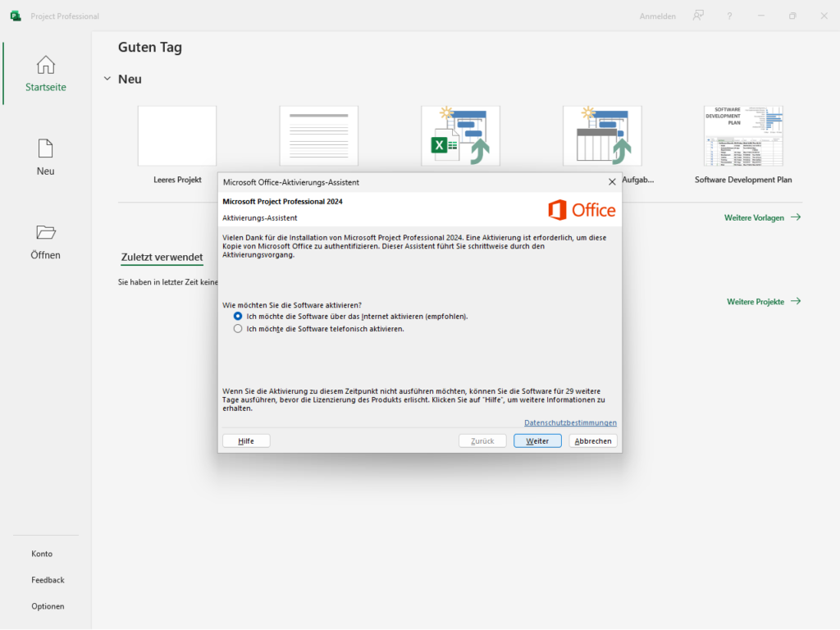Switch to Zuletzt verwendet tab
840x630 pixels.
click(162, 258)
